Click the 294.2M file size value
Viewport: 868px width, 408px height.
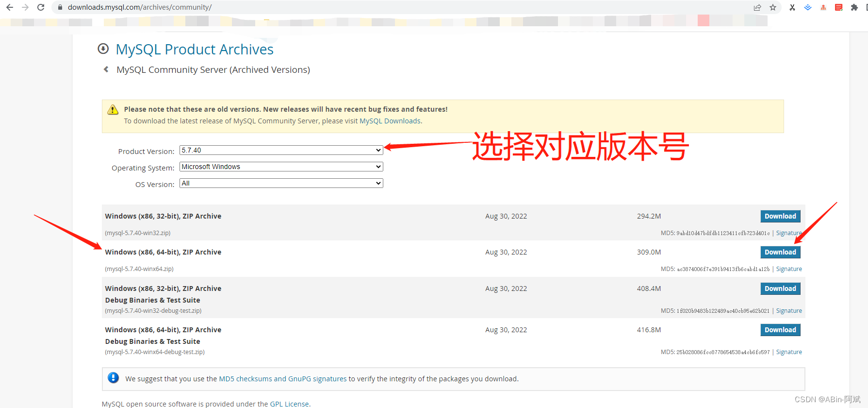click(x=649, y=216)
